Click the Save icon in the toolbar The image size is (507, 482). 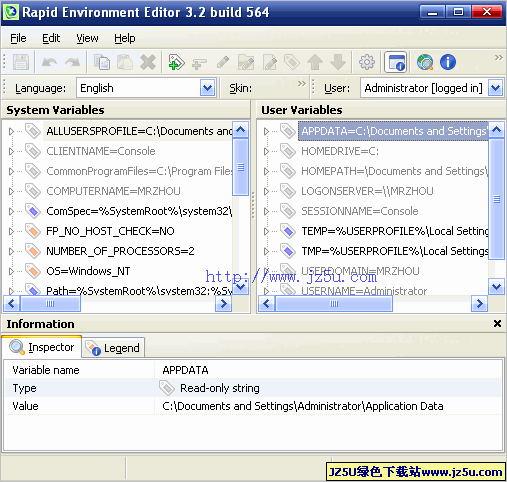(x=21, y=62)
